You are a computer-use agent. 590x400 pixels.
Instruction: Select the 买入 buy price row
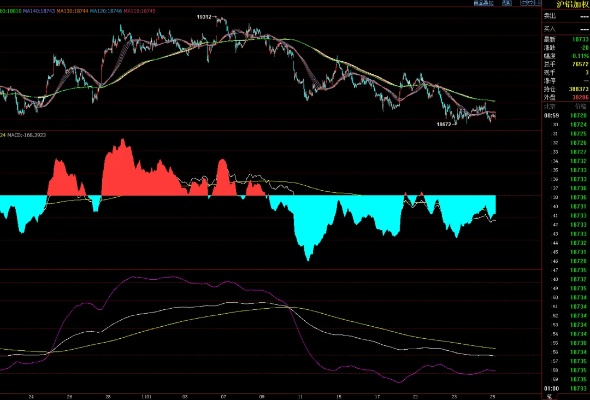(566, 29)
